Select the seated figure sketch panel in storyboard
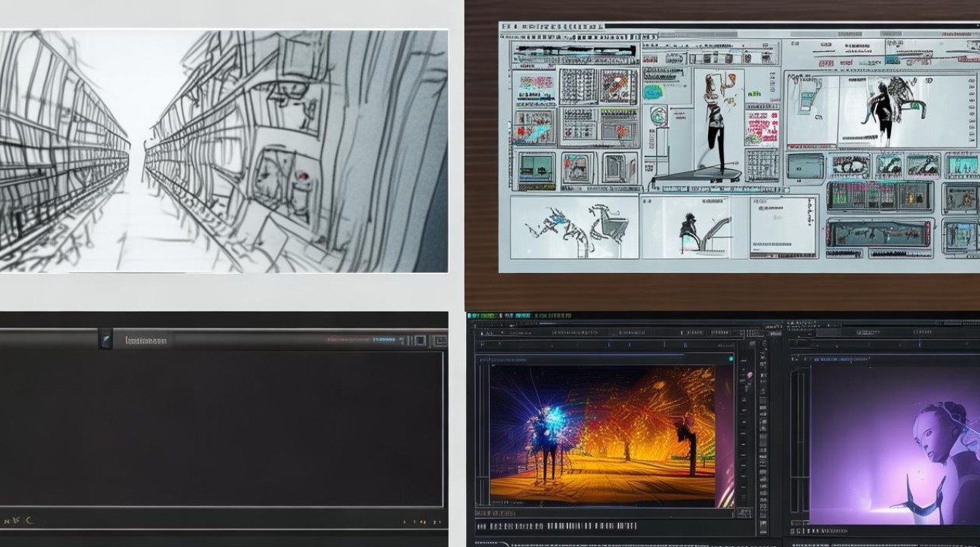Viewport: 980px width, 547px height. 685,227
